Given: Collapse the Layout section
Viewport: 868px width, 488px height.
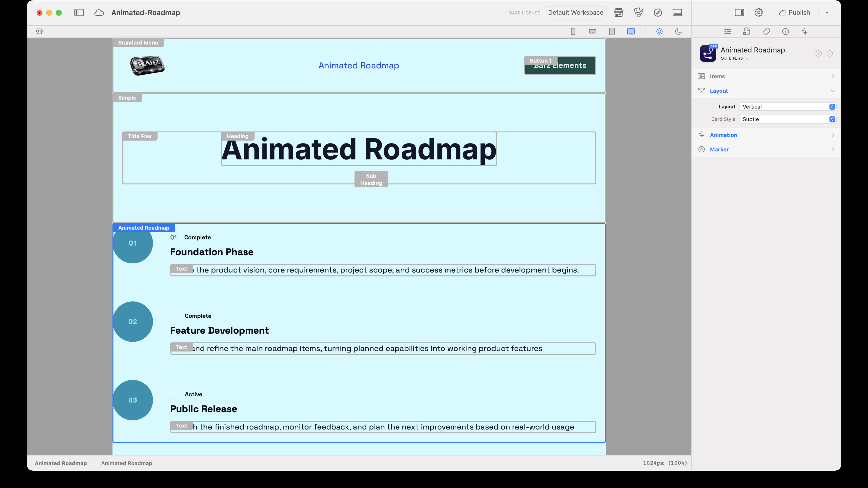Looking at the screenshot, I should coord(766,91).
